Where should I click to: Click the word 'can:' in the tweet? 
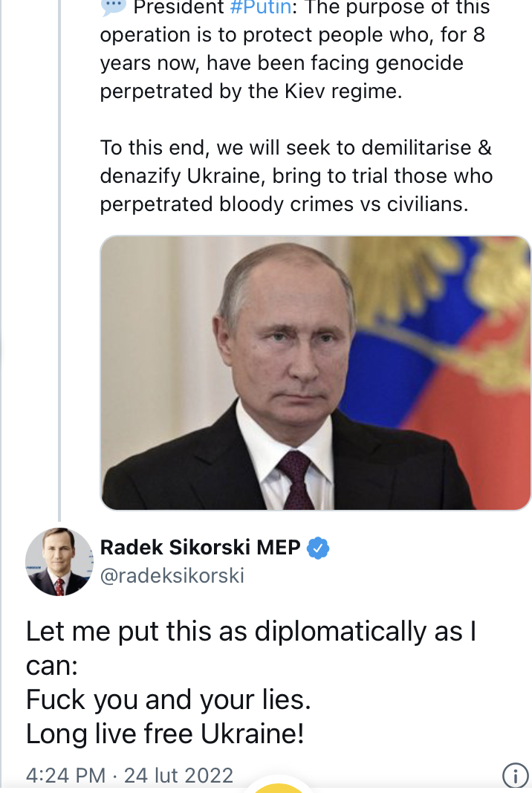pyautogui.click(x=52, y=666)
